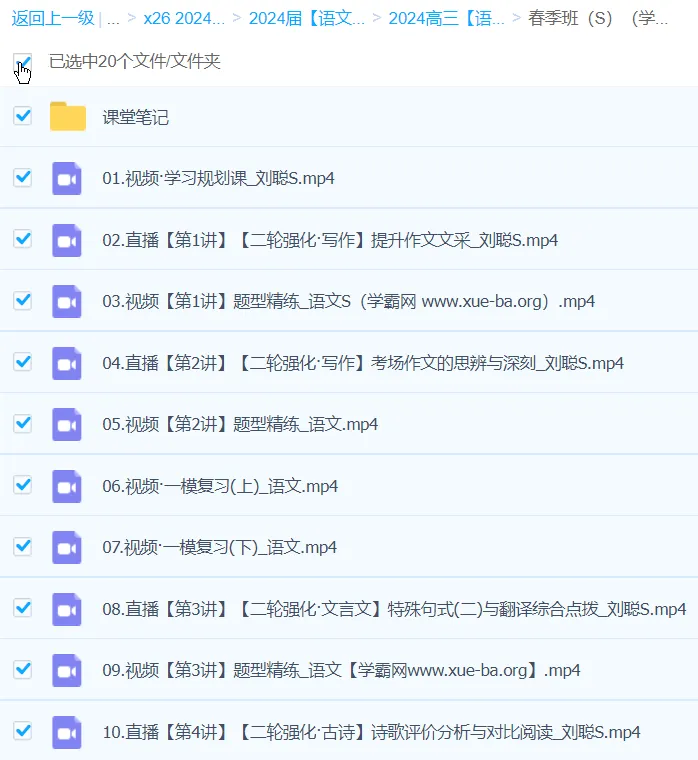
Task: Click video icon for 03.视频【第1讲】题型精练
Action: 67,301
